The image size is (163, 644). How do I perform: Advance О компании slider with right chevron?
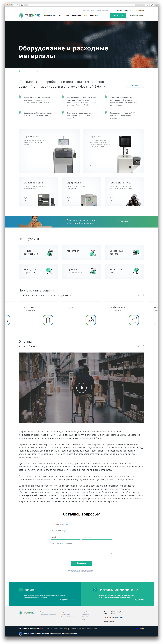coord(143,346)
